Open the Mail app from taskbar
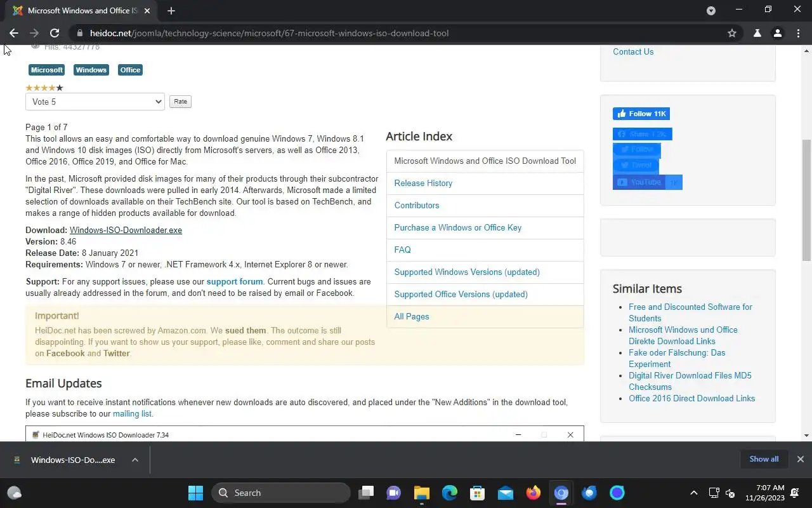The height and width of the screenshot is (508, 812). (x=506, y=493)
